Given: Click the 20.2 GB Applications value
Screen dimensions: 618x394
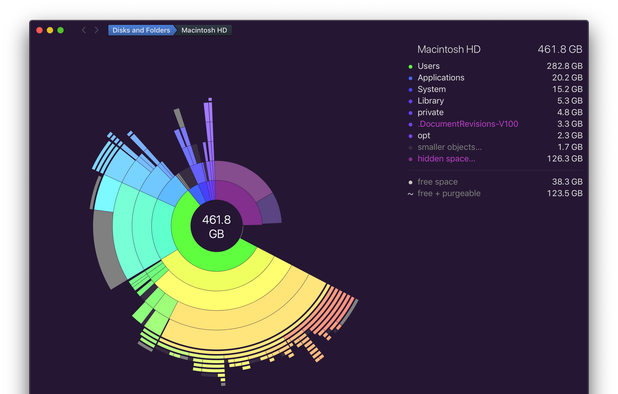Looking at the screenshot, I should tap(567, 78).
